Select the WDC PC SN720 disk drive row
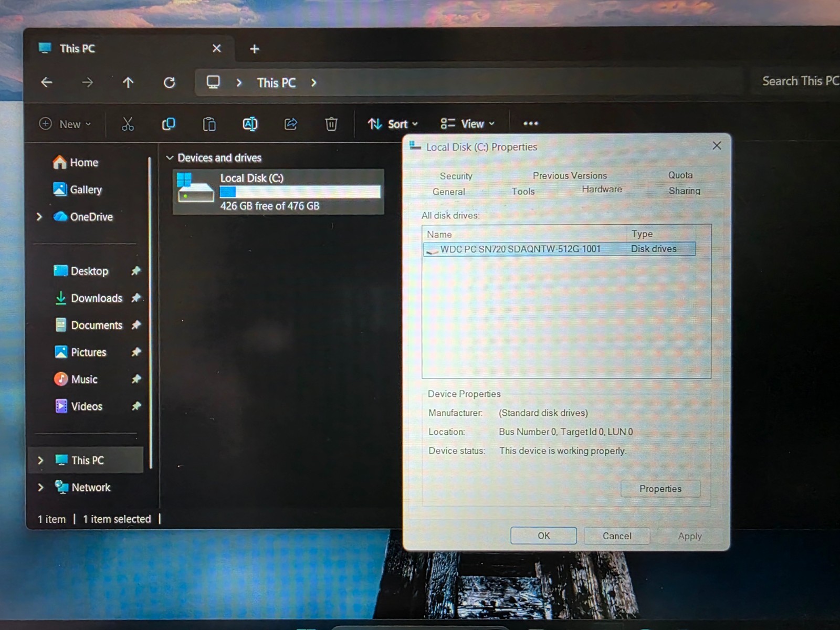Viewport: 840px width, 630px height. (559, 249)
